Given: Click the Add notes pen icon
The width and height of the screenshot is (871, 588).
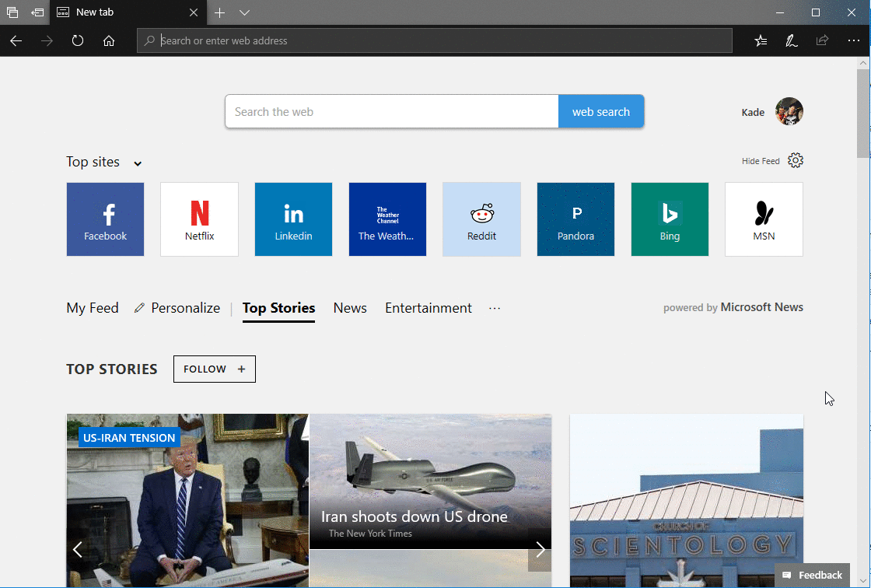Looking at the screenshot, I should click(x=792, y=40).
